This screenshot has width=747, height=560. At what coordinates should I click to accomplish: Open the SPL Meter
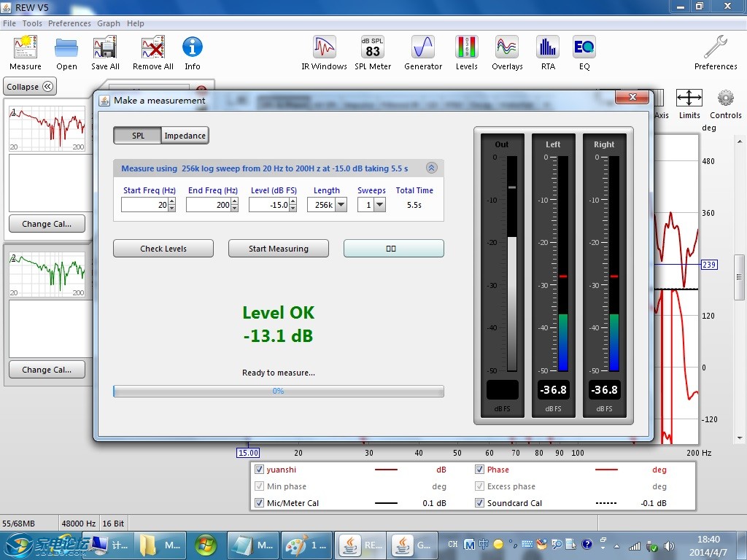[373, 52]
